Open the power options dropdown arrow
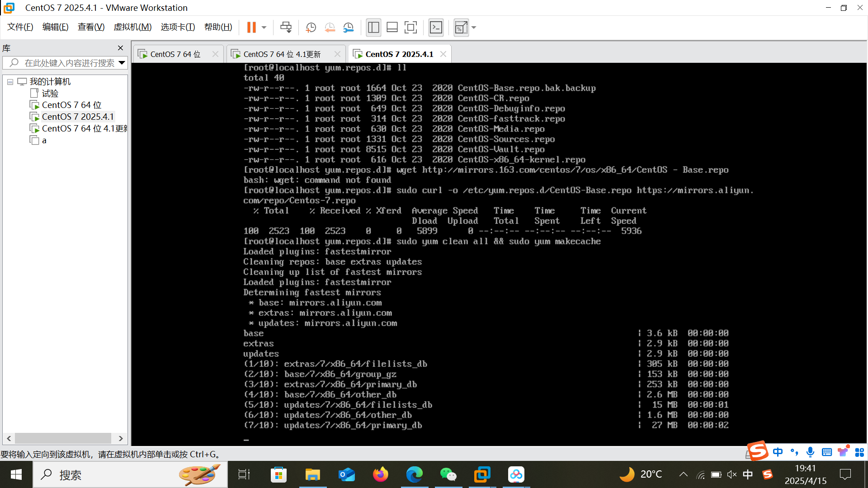Image resolution: width=868 pixels, height=488 pixels. pyautogui.click(x=264, y=28)
